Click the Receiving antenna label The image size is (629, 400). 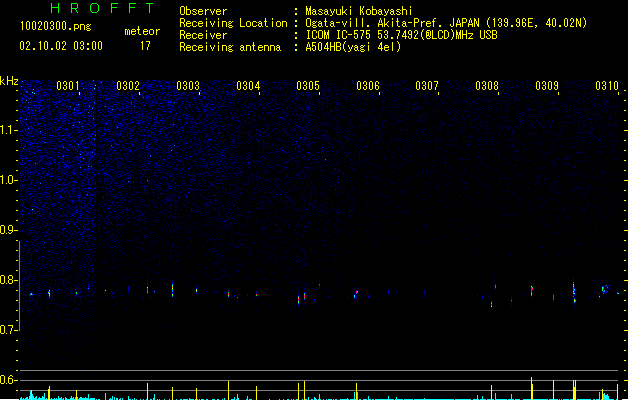click(230, 47)
